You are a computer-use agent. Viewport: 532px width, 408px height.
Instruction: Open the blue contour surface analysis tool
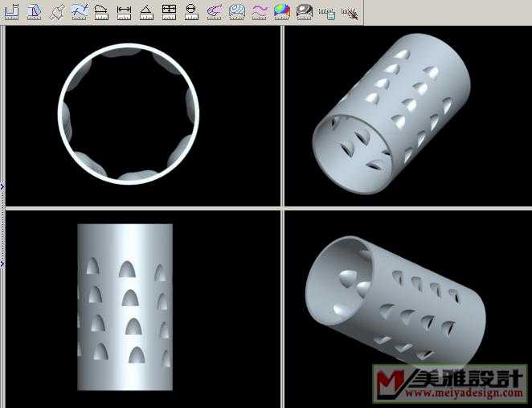click(236, 12)
